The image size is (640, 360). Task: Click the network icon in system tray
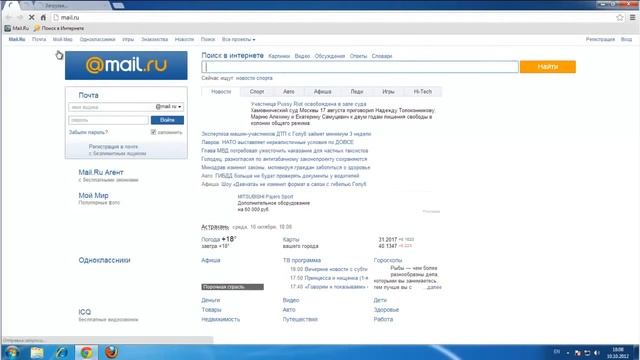587,353
